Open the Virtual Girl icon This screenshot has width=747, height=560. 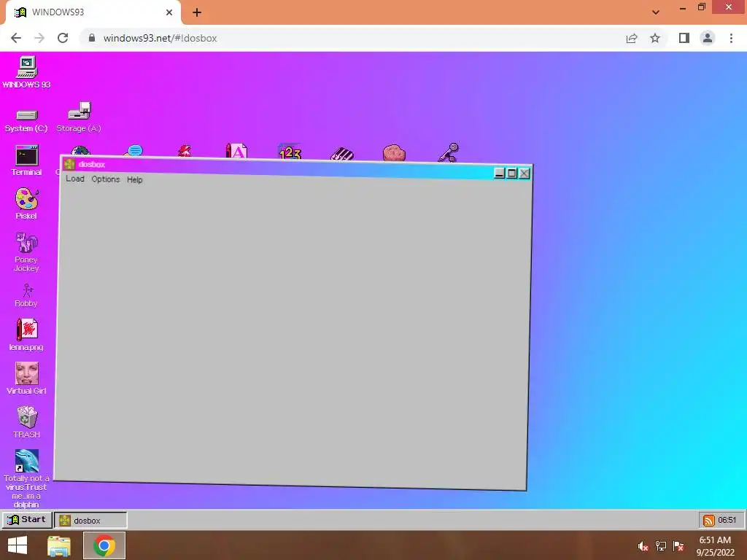coord(27,378)
